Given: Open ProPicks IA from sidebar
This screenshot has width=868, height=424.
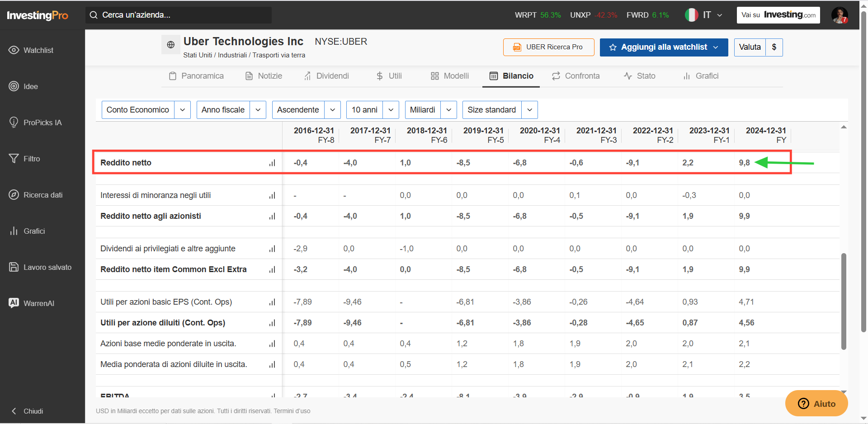Looking at the screenshot, I should point(35,122).
